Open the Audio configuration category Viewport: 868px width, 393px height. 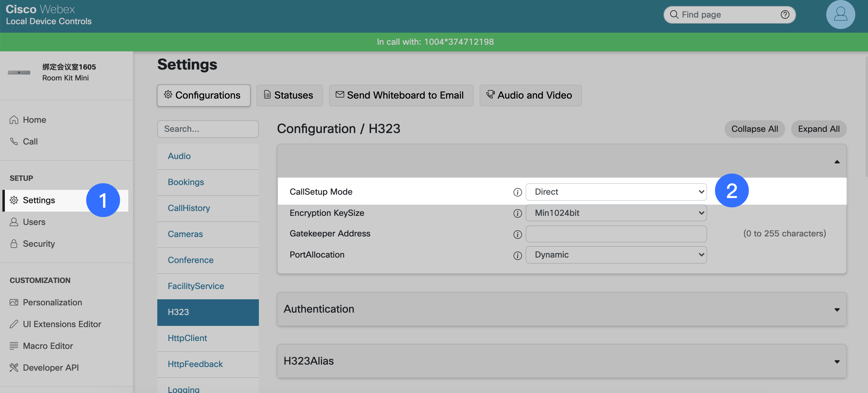pyautogui.click(x=208, y=156)
